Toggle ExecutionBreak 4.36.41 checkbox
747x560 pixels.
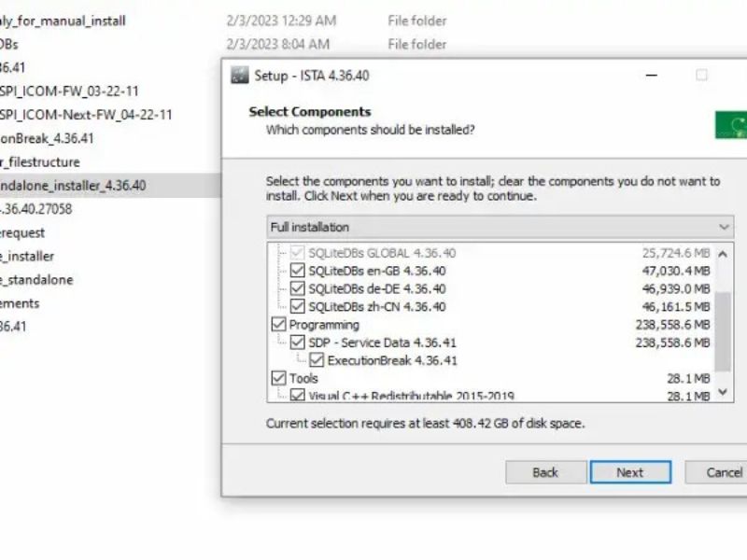317,360
